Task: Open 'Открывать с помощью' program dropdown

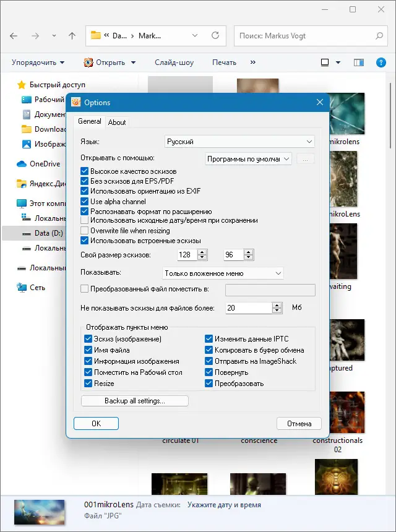Action: point(248,159)
